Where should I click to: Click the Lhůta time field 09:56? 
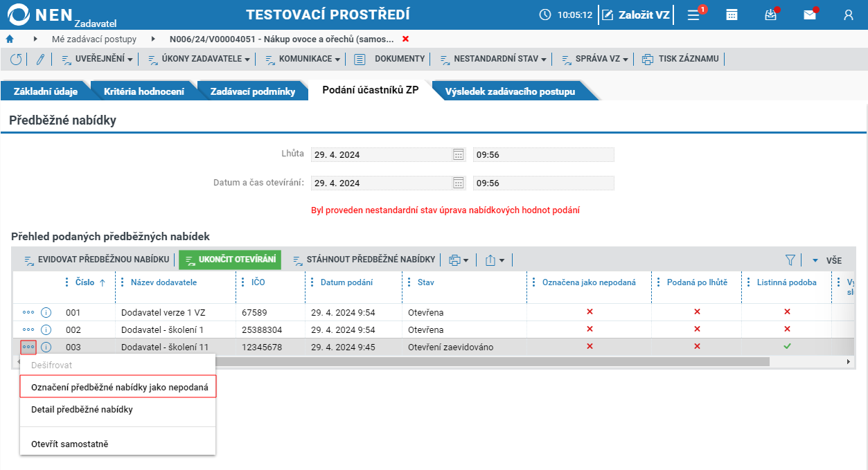tap(544, 155)
